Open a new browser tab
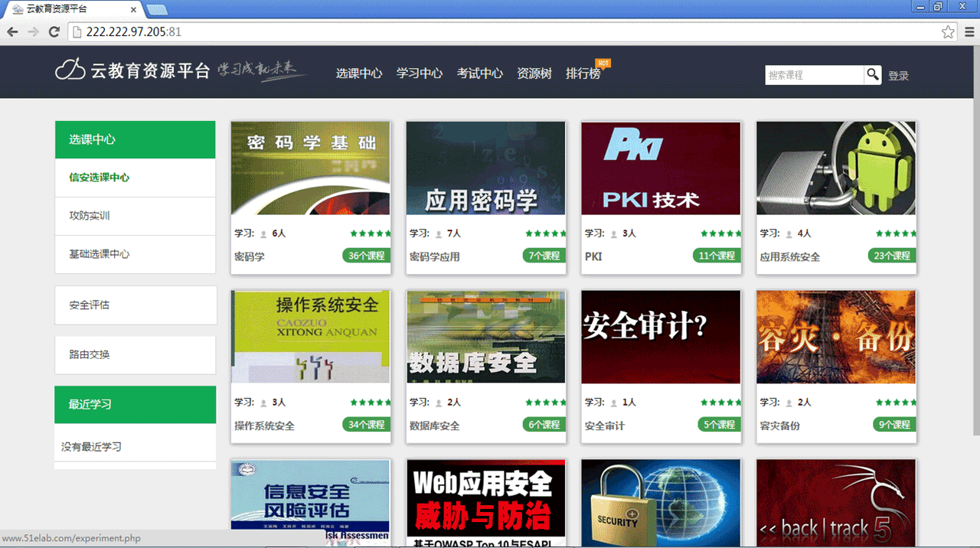This screenshot has width=980, height=548. point(157,9)
